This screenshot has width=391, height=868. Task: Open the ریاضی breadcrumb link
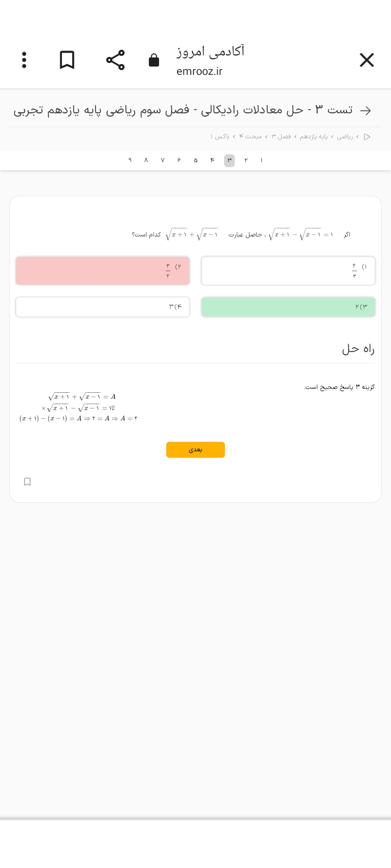(345, 137)
